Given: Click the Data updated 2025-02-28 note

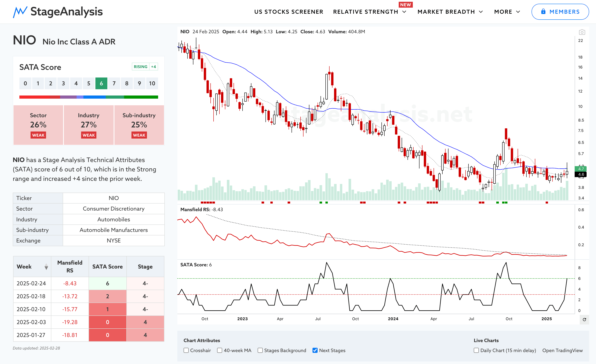Looking at the screenshot, I should (36, 348).
